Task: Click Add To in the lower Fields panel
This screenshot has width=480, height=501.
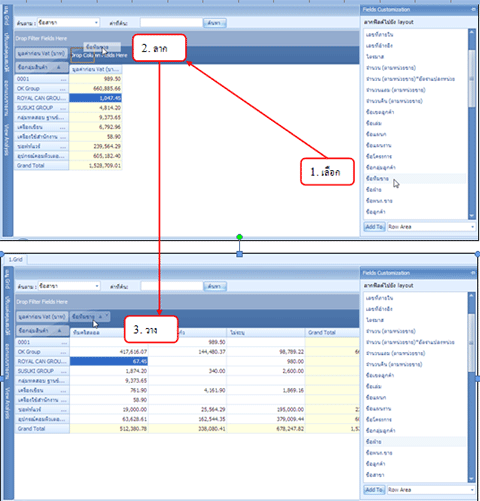Action: click(375, 490)
